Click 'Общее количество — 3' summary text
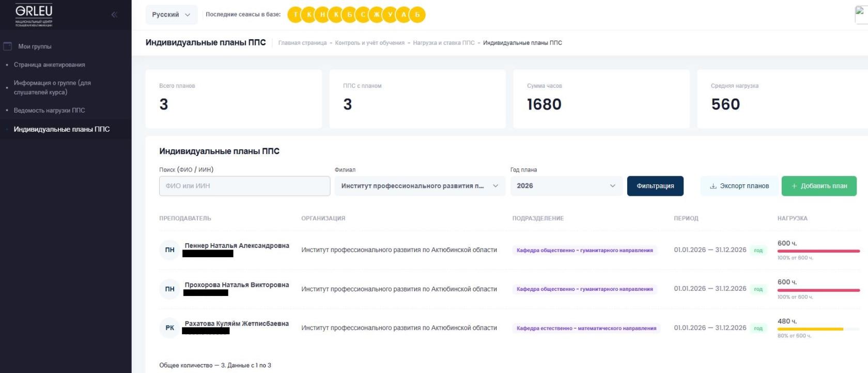Image resolution: width=868 pixels, height=373 pixels. point(215,365)
